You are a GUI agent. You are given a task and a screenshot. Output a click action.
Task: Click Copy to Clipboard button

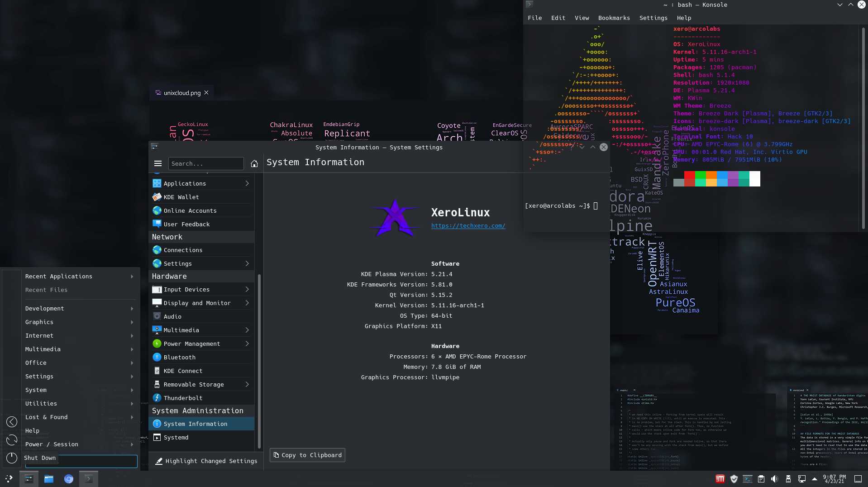307,455
